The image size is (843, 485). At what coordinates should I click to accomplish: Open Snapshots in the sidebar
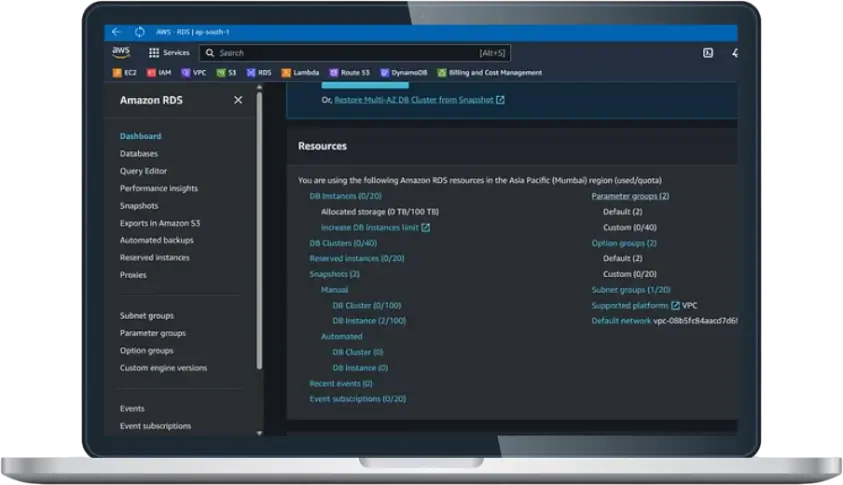click(139, 205)
